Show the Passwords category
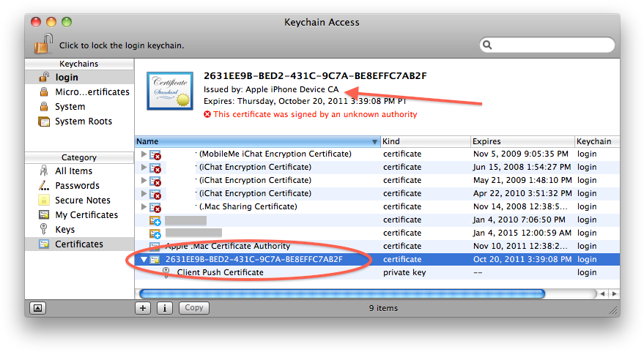The width and height of the screenshot is (644, 352). pos(79,186)
